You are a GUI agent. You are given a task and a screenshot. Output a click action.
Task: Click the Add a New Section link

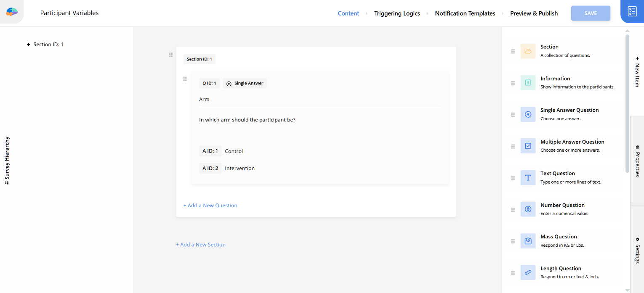[201, 245]
